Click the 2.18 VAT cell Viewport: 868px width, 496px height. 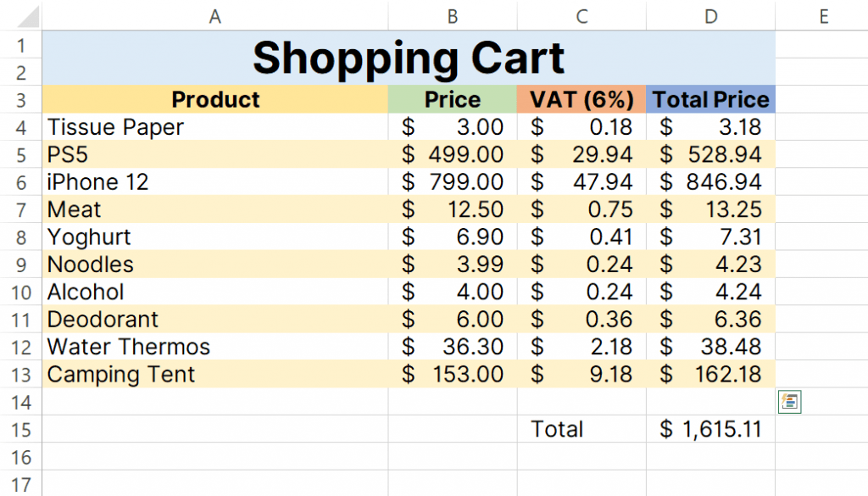(581, 347)
